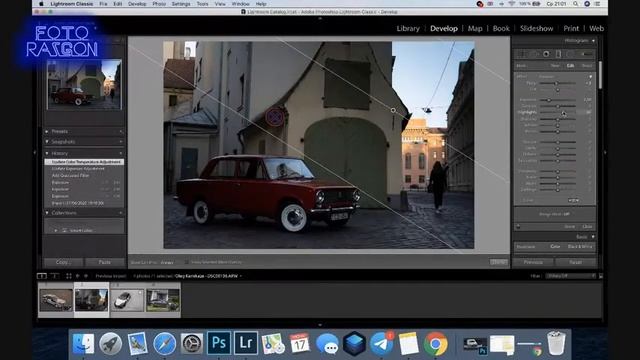
Task: Select Black & White treatment
Action: 580,247
